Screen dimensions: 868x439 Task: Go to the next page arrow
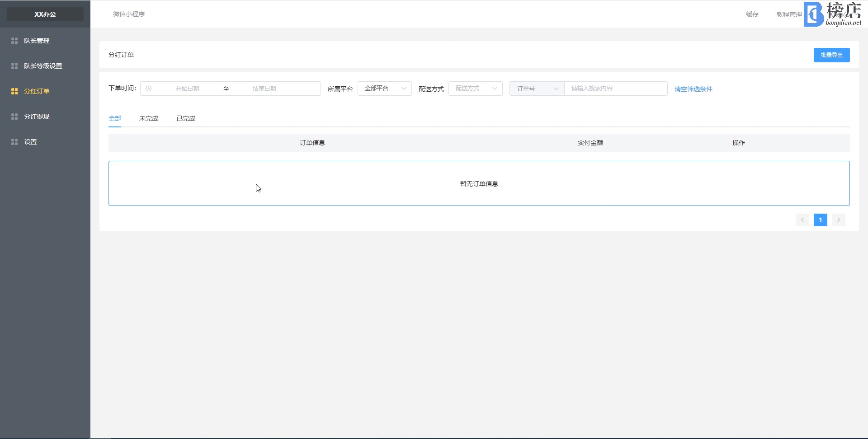839,220
